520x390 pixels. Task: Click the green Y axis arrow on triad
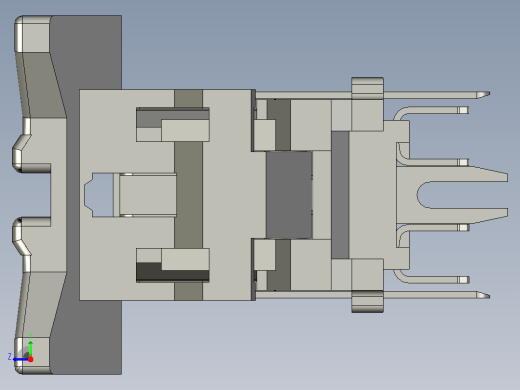(x=30, y=348)
